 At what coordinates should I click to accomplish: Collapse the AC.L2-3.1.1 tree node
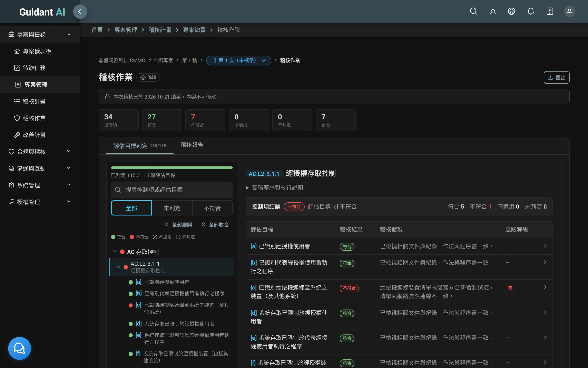tap(119, 267)
